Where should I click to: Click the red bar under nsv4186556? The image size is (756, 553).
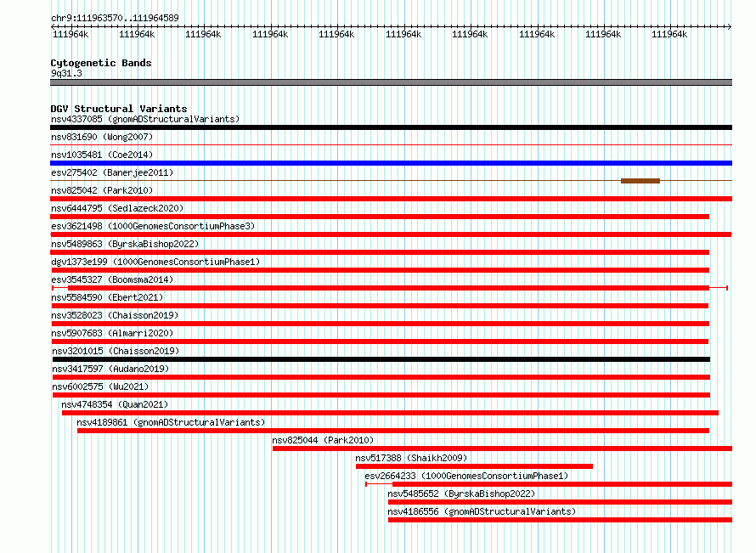(x=561, y=520)
